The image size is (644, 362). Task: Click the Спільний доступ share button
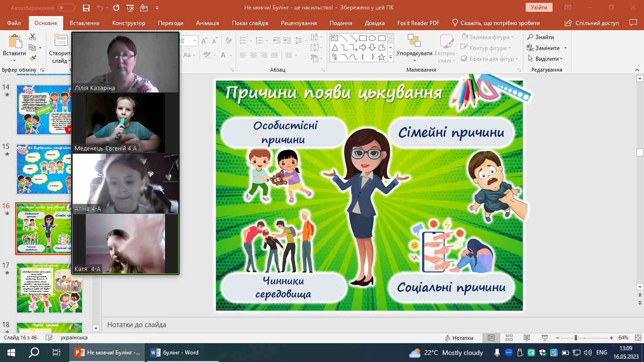coord(593,23)
